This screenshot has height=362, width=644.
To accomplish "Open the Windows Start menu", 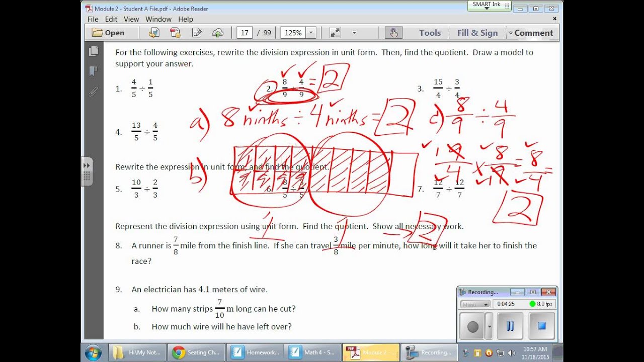I will coord(93,352).
